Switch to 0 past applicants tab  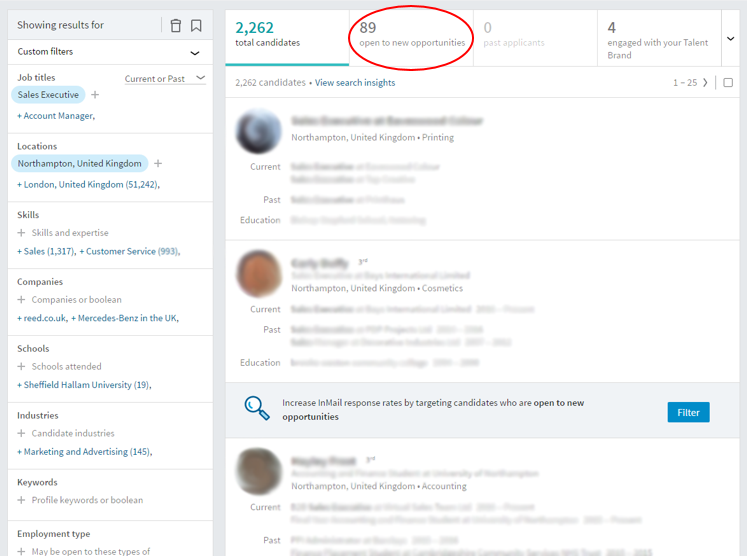coord(535,38)
